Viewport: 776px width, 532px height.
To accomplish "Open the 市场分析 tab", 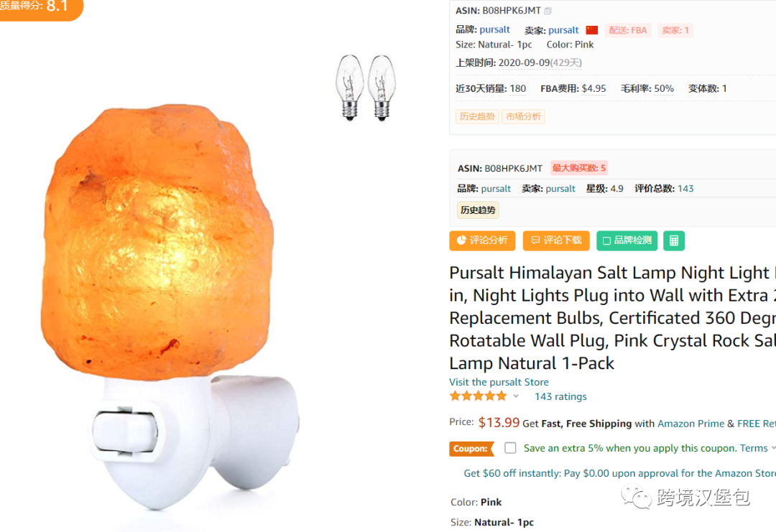I will [x=523, y=117].
